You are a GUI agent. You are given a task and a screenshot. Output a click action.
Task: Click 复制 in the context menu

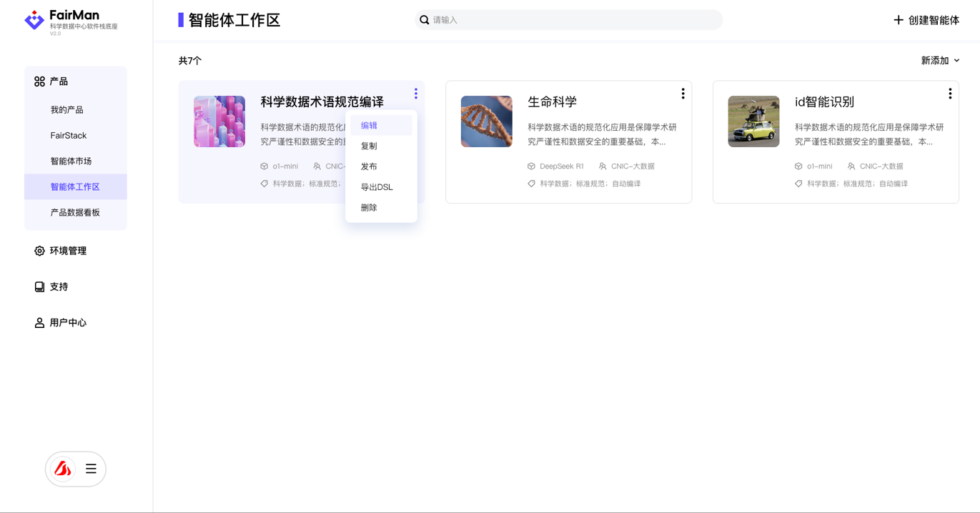[369, 146]
